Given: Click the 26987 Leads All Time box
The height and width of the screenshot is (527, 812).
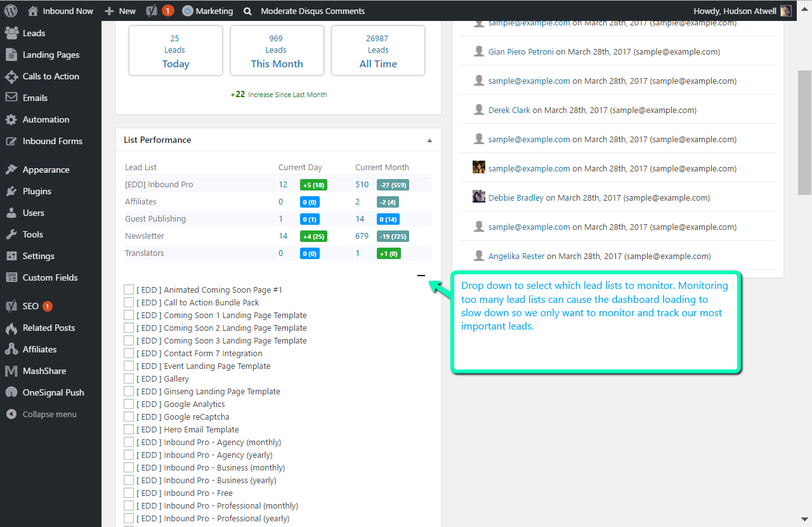Looking at the screenshot, I should pos(378,51).
